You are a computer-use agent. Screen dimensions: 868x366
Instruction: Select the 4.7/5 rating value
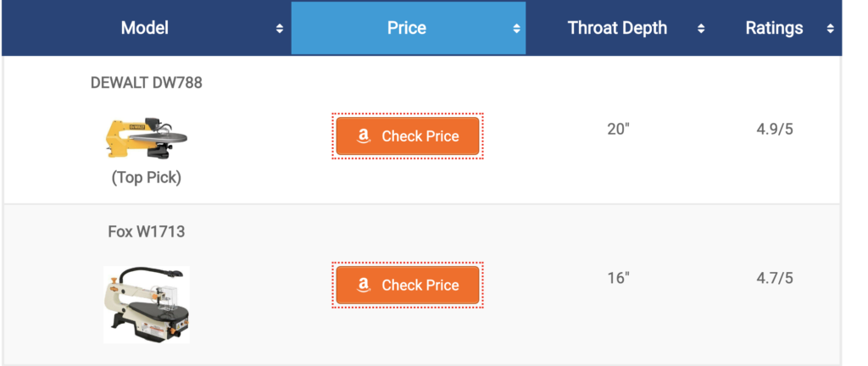click(775, 278)
